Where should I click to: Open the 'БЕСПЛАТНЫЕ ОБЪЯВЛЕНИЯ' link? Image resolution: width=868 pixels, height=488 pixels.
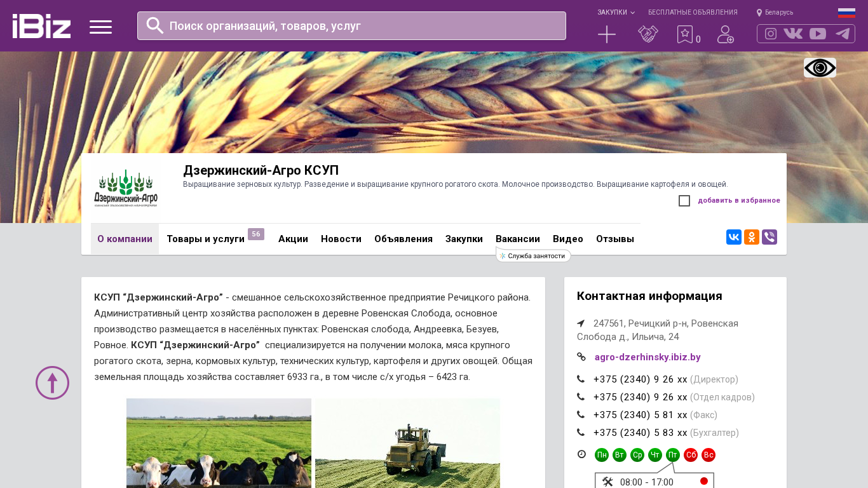[x=693, y=13]
